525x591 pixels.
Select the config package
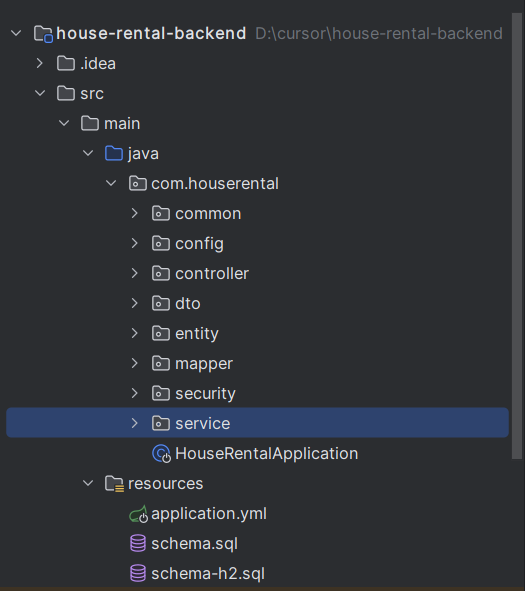point(199,243)
